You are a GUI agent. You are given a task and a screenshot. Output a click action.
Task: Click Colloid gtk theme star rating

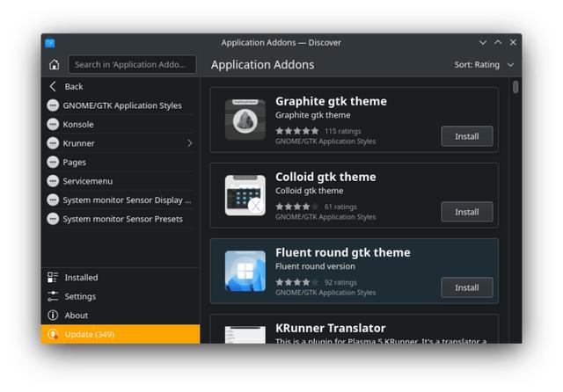coord(297,207)
